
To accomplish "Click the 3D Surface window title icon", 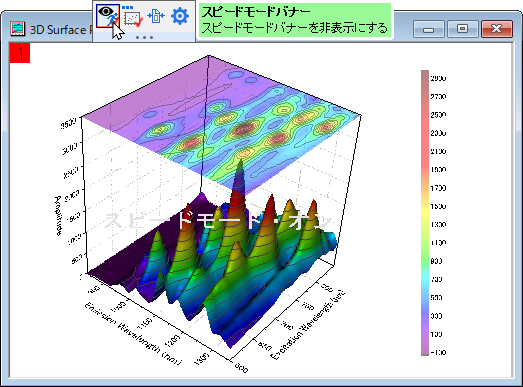I will (x=17, y=29).
